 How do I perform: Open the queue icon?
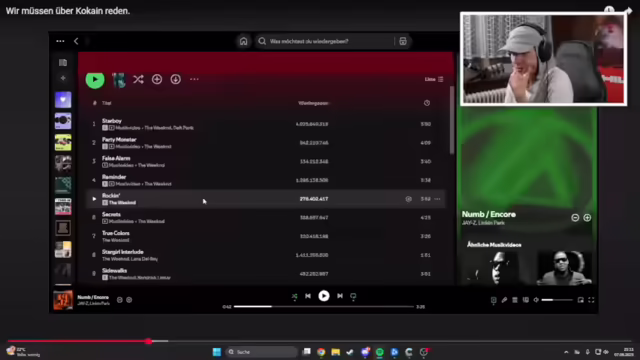click(x=515, y=300)
